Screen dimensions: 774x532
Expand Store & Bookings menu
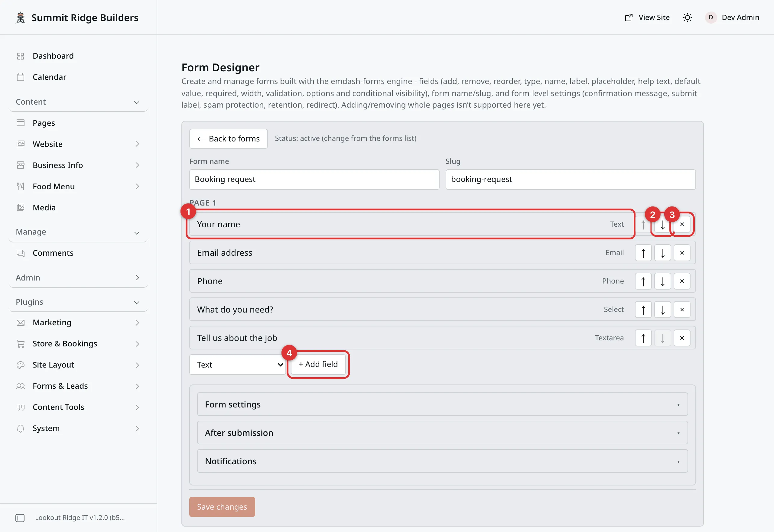[78, 344]
